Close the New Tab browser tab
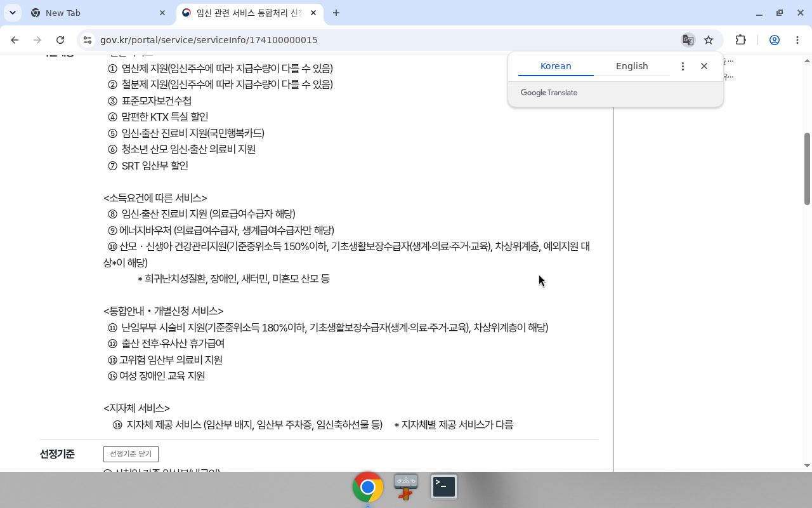812x508 pixels. pyautogui.click(x=162, y=13)
